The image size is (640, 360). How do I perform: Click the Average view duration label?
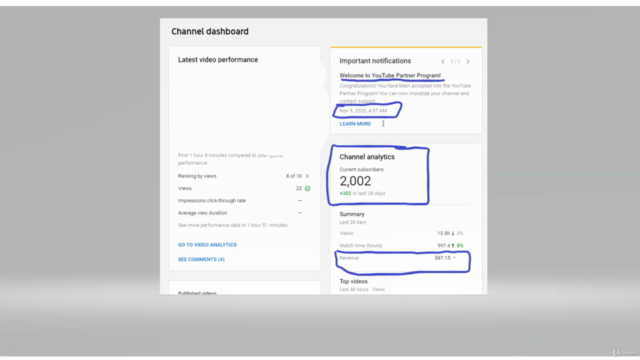pyautogui.click(x=202, y=213)
